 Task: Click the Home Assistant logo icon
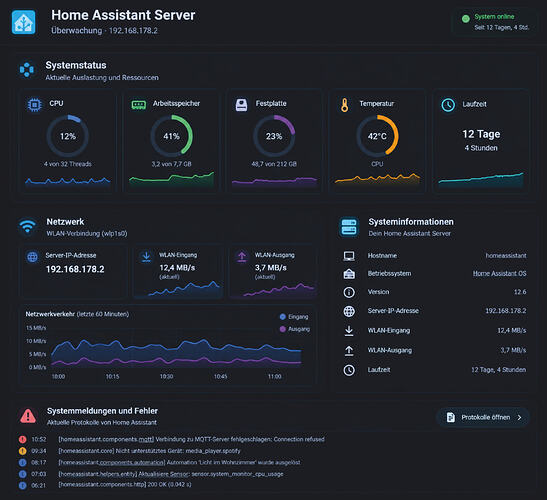[x=23, y=22]
